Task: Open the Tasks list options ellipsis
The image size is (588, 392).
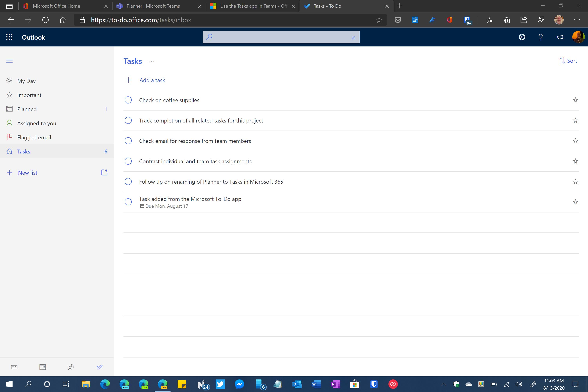Action: pos(151,61)
